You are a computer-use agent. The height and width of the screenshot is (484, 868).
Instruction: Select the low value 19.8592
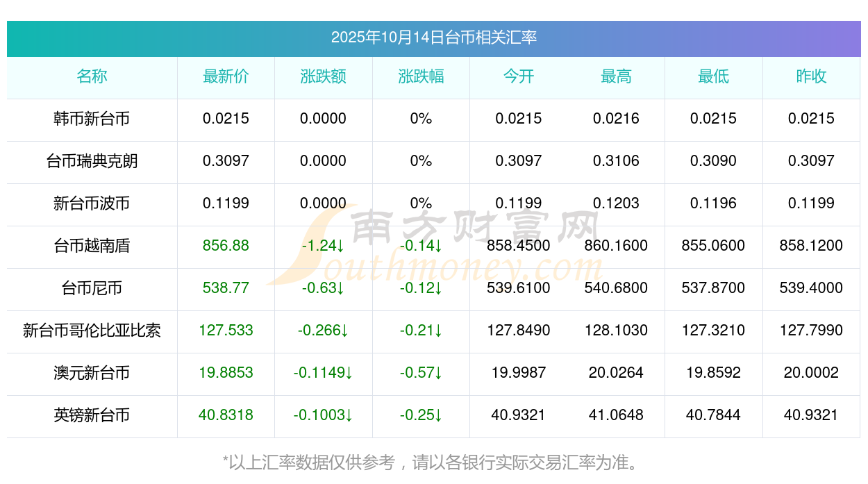[713, 373]
